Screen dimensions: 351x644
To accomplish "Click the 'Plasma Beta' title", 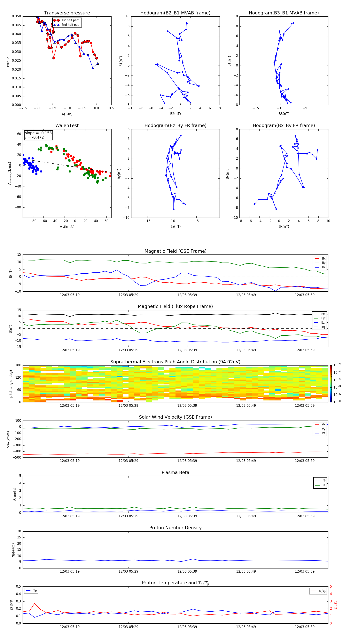I will coord(175,473).
